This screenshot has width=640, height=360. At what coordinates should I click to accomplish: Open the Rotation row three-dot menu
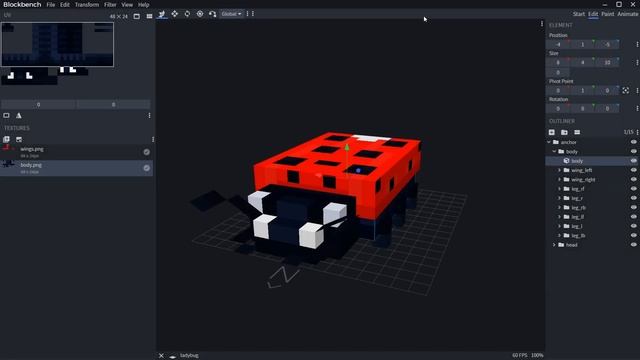[x=637, y=109]
